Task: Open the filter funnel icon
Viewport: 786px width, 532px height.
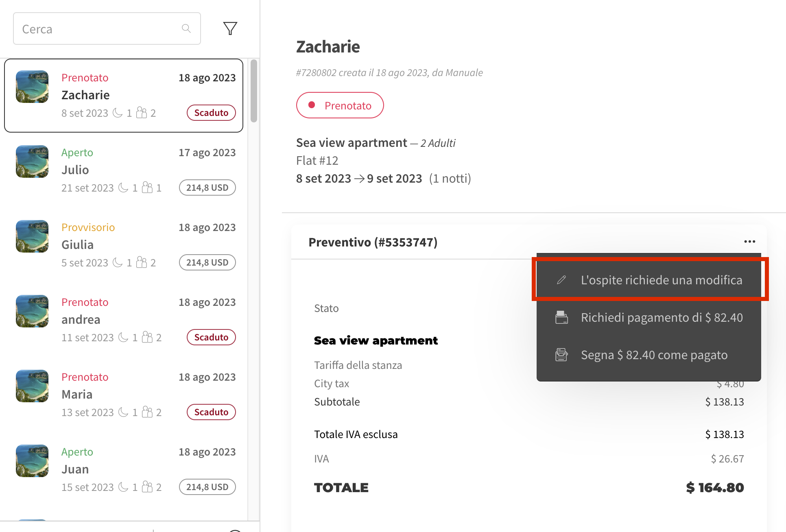Action: [x=230, y=28]
